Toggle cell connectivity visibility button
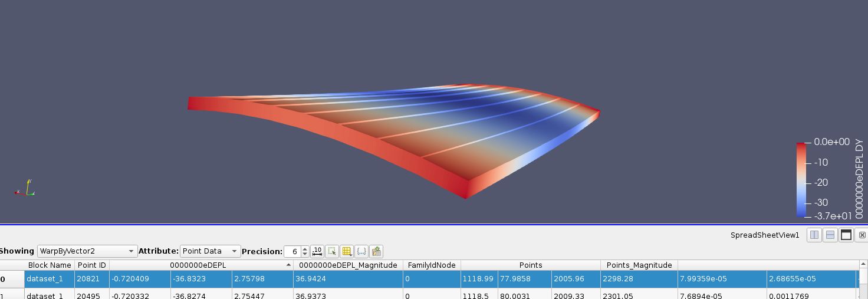Viewport: 868px width, 299px height. tap(361, 251)
